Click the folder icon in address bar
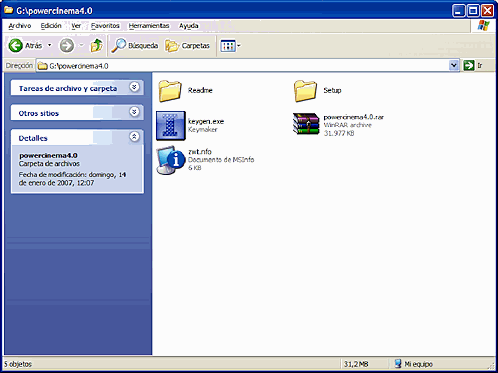 [42, 66]
